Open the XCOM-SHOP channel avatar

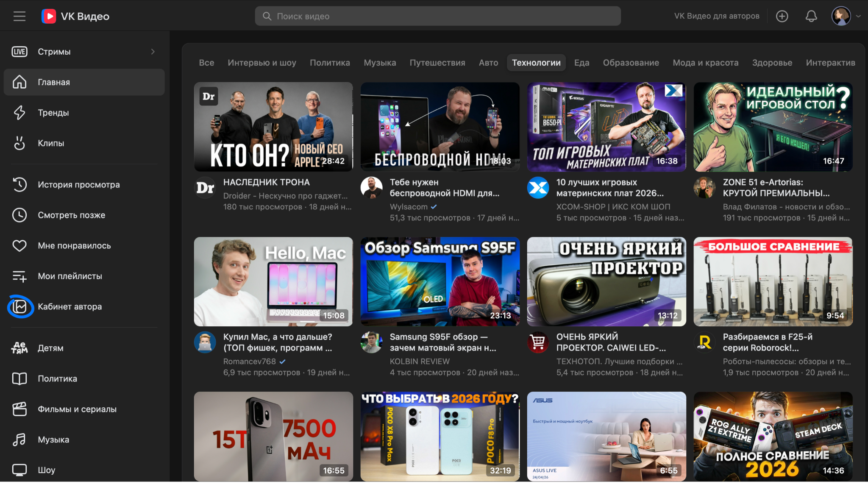pyautogui.click(x=538, y=188)
